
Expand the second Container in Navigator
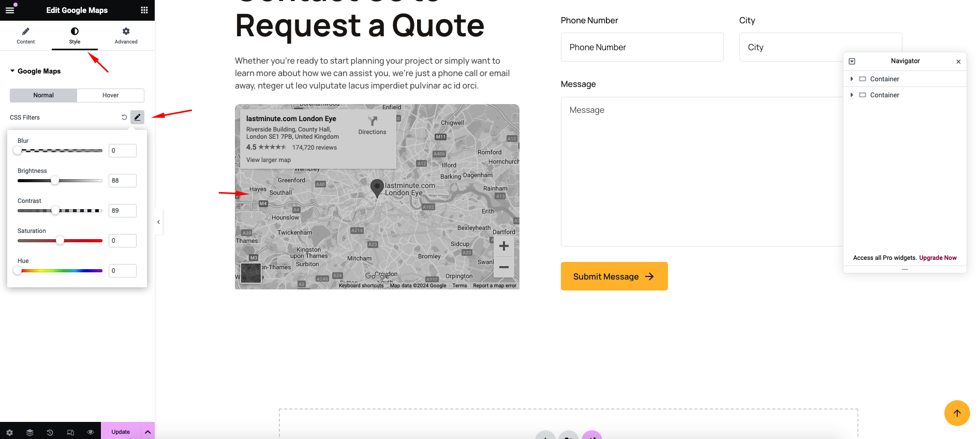point(852,95)
